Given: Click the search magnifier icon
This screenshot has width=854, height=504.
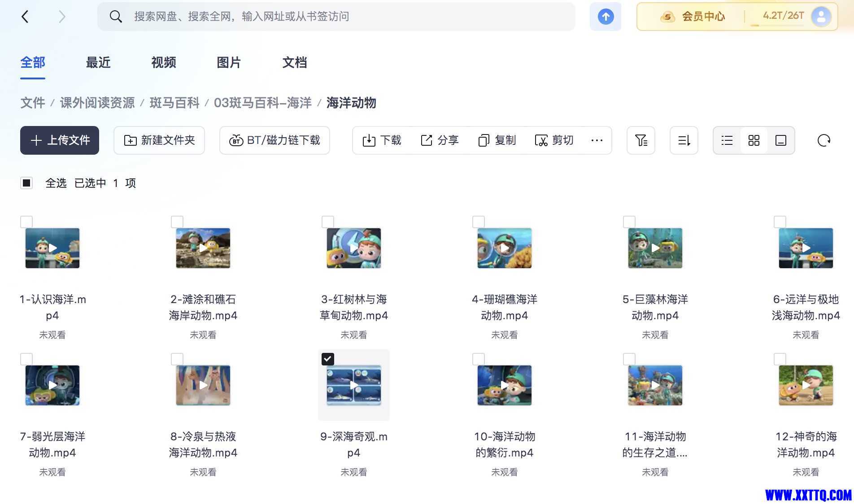Looking at the screenshot, I should 116,17.
